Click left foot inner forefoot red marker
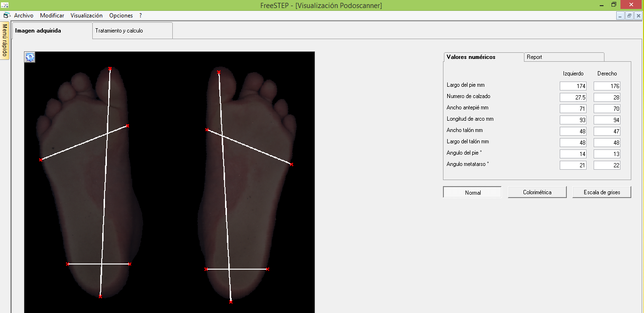 click(128, 126)
